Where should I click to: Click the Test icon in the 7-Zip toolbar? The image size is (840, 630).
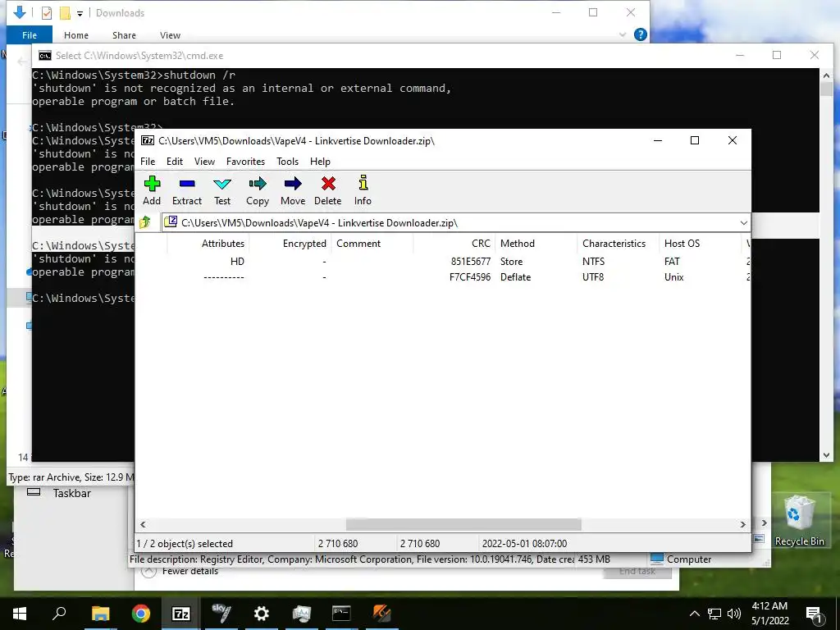coord(222,185)
